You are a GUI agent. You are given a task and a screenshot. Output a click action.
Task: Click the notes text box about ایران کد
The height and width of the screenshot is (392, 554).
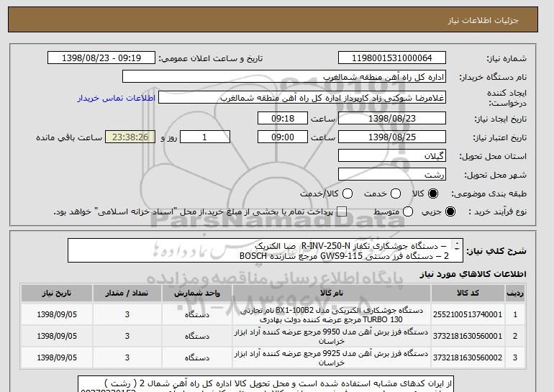[x=265, y=384]
